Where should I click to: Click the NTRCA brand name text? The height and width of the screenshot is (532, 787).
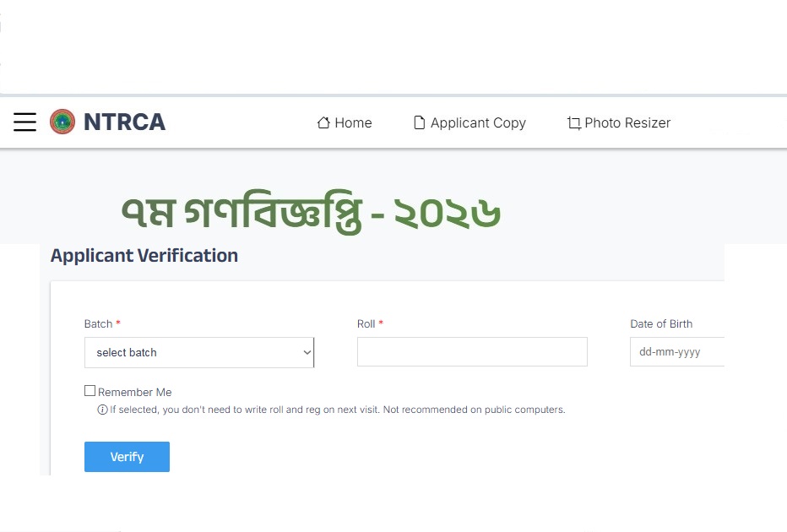pyautogui.click(x=124, y=122)
